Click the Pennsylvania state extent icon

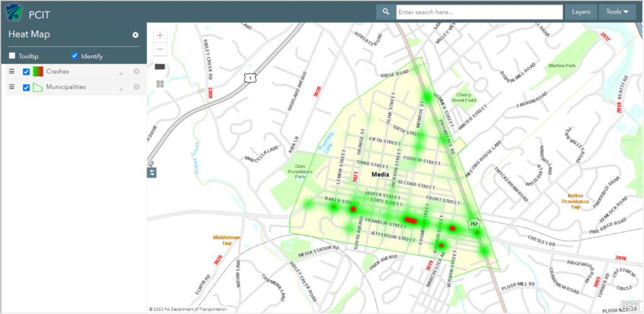(160, 67)
